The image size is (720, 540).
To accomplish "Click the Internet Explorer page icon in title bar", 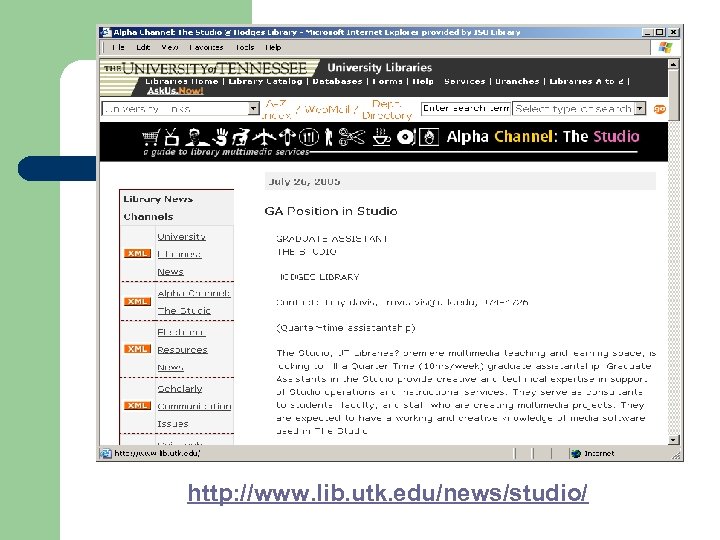I will pos(106,32).
